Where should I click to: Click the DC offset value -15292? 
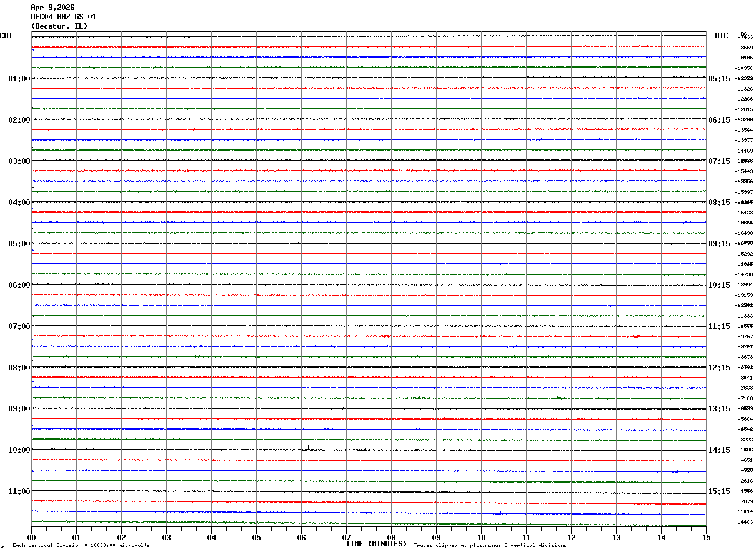[x=744, y=254]
